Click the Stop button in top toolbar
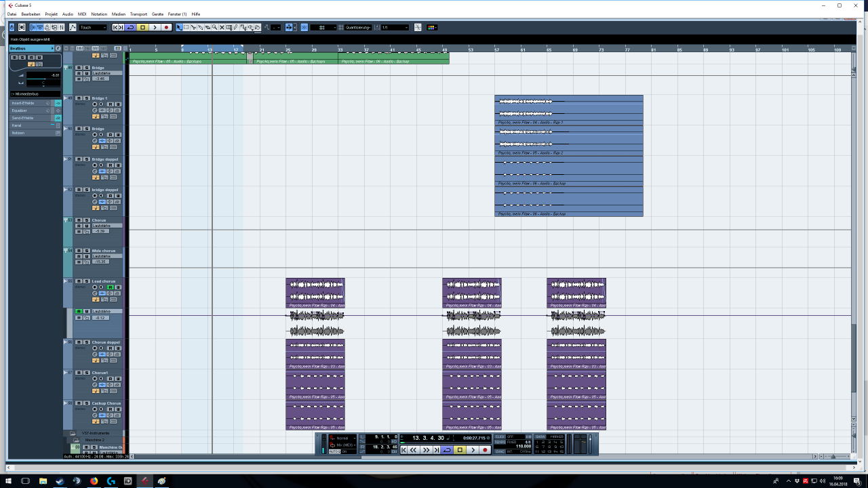 [x=142, y=27]
